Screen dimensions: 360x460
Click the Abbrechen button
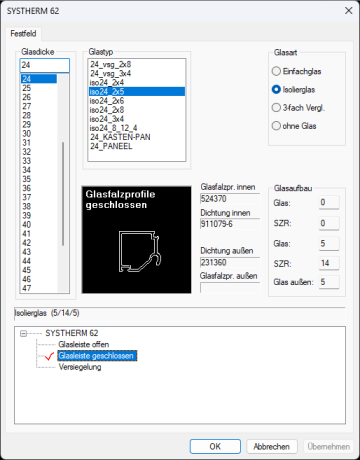click(x=271, y=446)
